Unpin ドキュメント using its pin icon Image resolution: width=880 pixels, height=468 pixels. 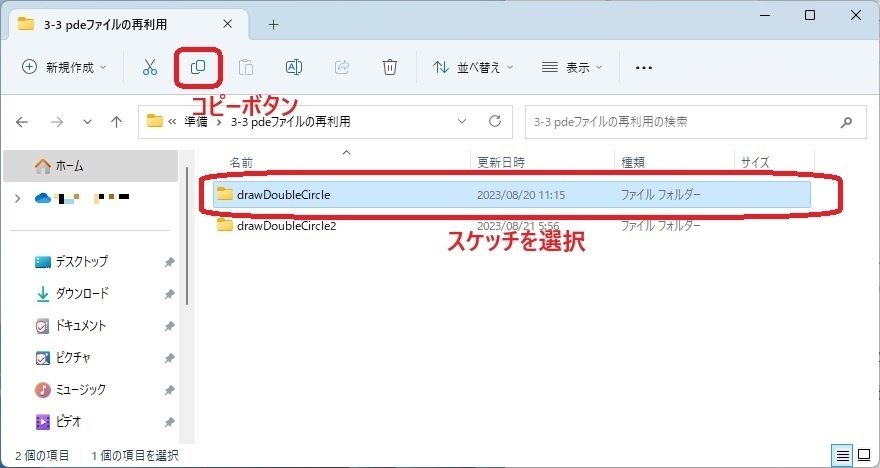[169, 326]
